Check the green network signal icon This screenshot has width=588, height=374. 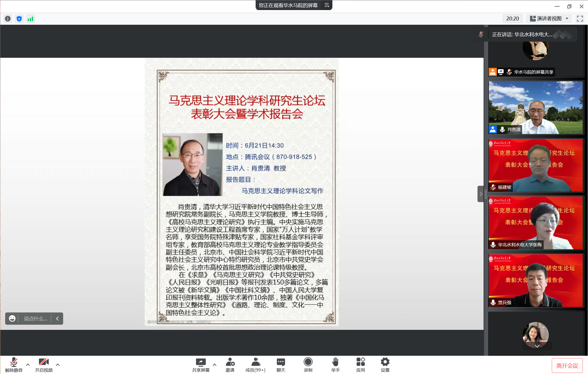pos(30,19)
